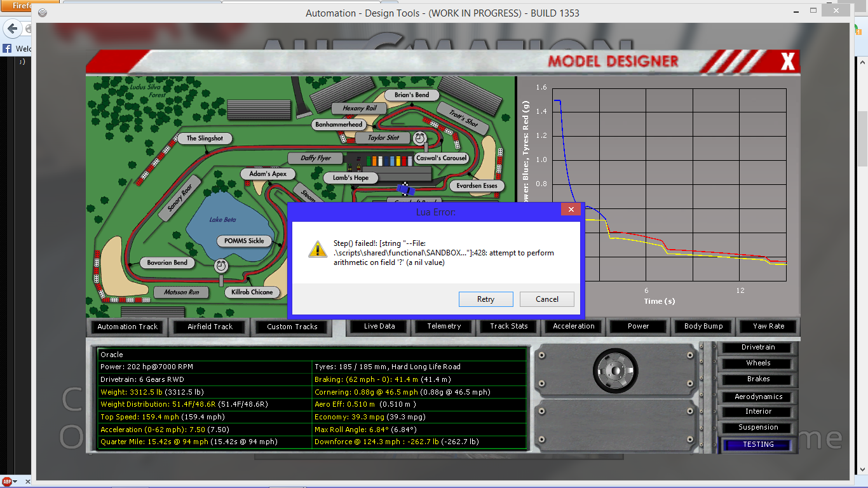Viewport: 868px width, 488px height.
Task: Open the Facebook bookmark in Firefox
Action: (17, 48)
